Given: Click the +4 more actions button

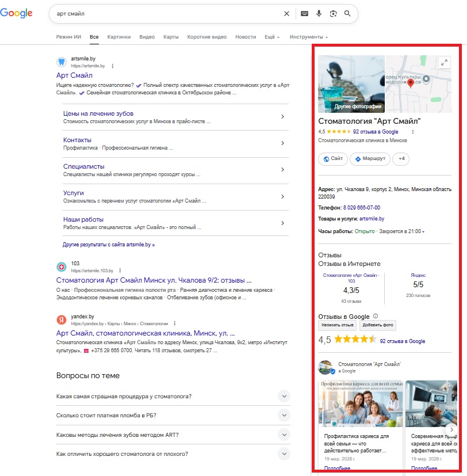Looking at the screenshot, I should pos(401,159).
